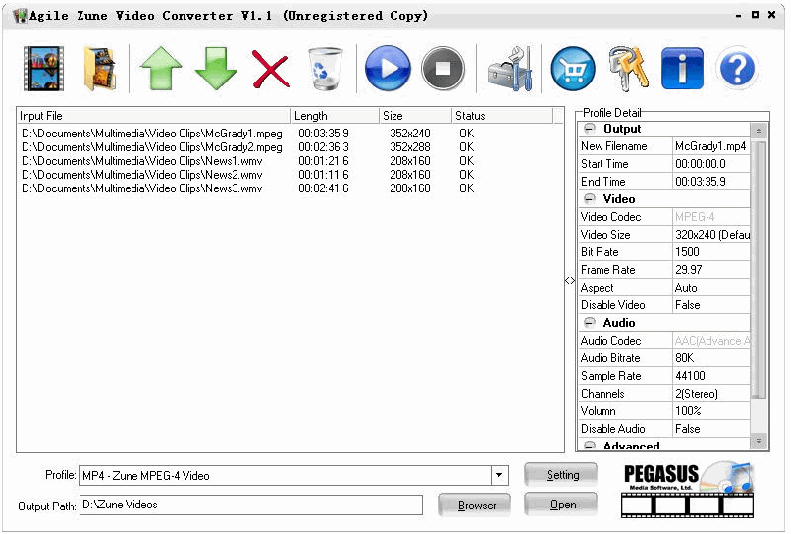Click into the Output Path field
The width and height of the screenshot is (791, 534).
tap(251, 505)
